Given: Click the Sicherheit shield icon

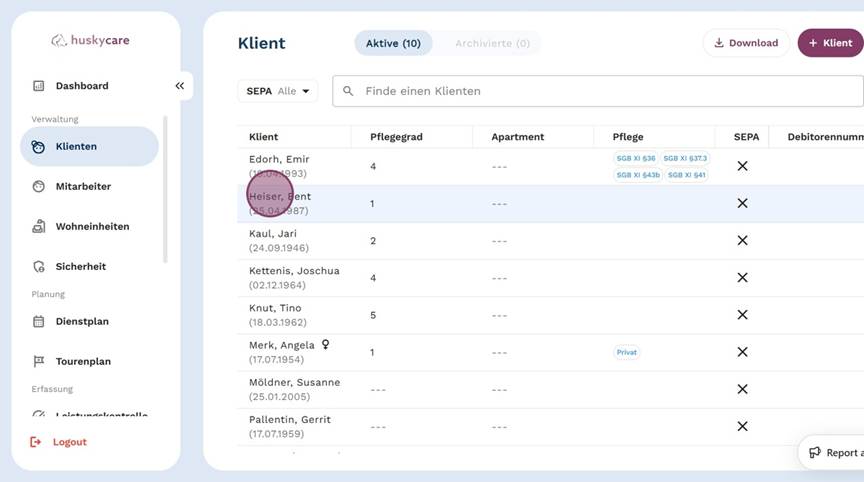Looking at the screenshot, I should tap(38, 267).
